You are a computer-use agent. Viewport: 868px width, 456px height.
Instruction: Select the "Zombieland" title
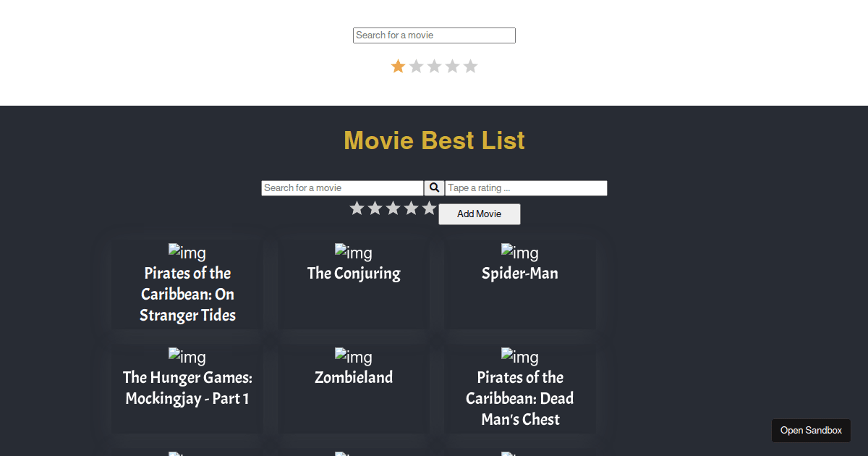pos(354,378)
